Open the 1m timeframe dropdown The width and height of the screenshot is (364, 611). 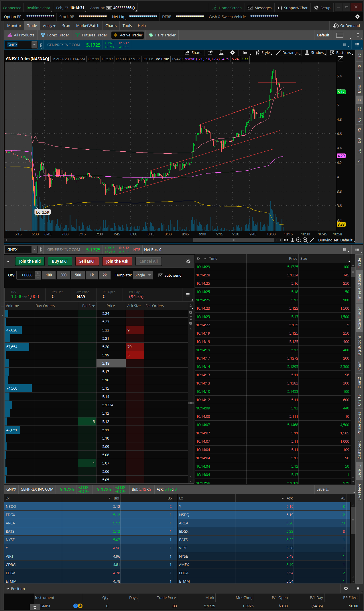pos(246,52)
